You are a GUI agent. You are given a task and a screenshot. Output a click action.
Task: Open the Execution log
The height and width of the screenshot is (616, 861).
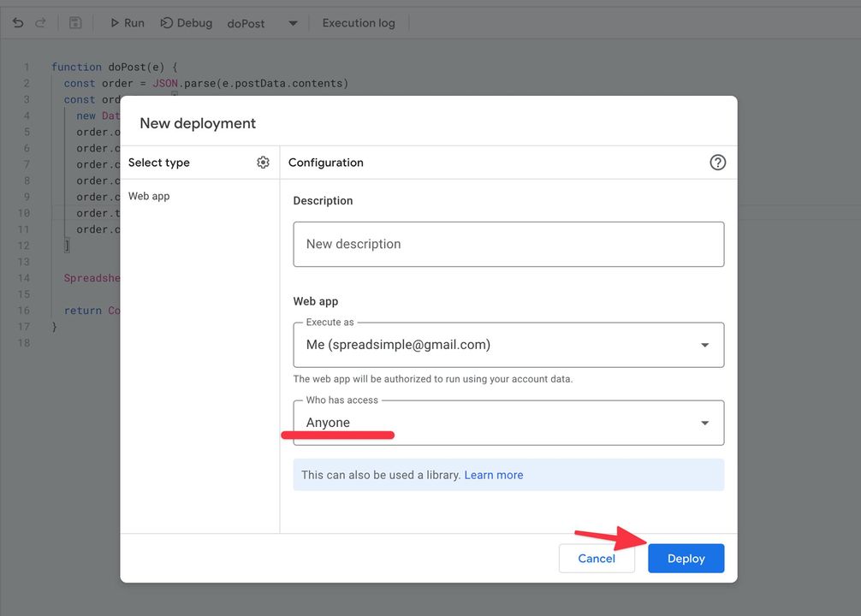click(358, 23)
